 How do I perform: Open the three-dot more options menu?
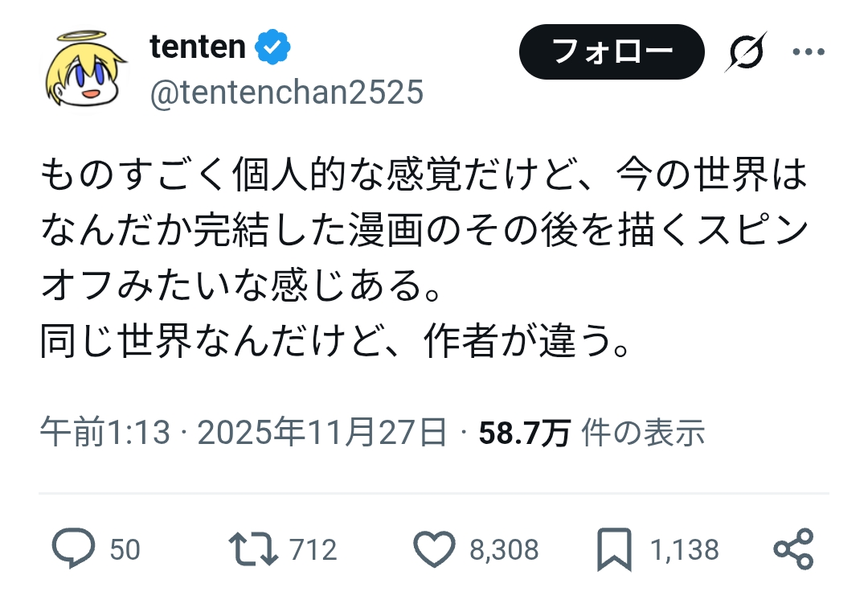tap(809, 52)
